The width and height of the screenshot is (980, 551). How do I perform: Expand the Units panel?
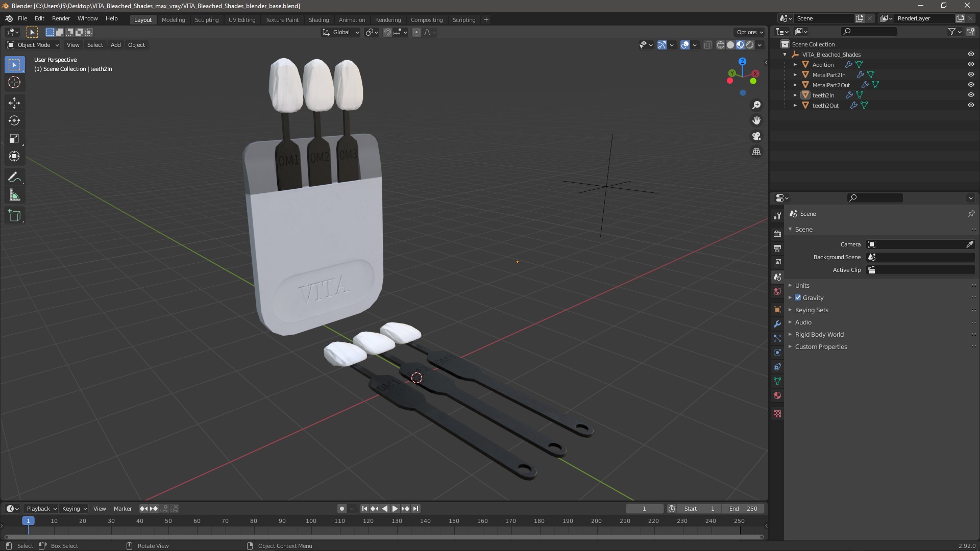[x=802, y=285]
